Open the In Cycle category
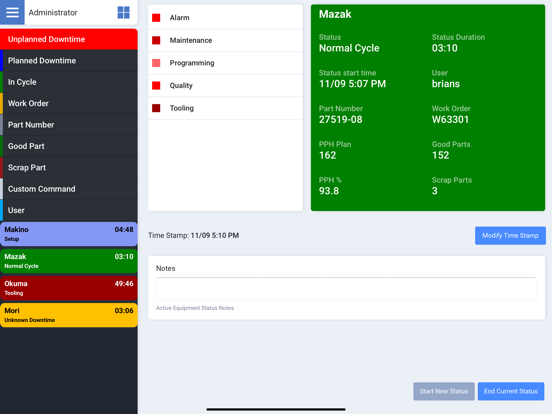This screenshot has height=414, width=552. (x=69, y=82)
